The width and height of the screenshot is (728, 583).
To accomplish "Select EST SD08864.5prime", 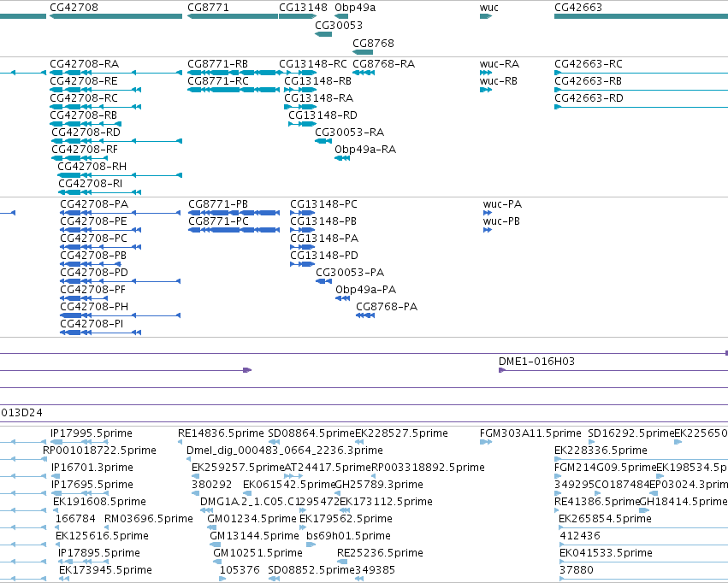I will (x=311, y=433).
